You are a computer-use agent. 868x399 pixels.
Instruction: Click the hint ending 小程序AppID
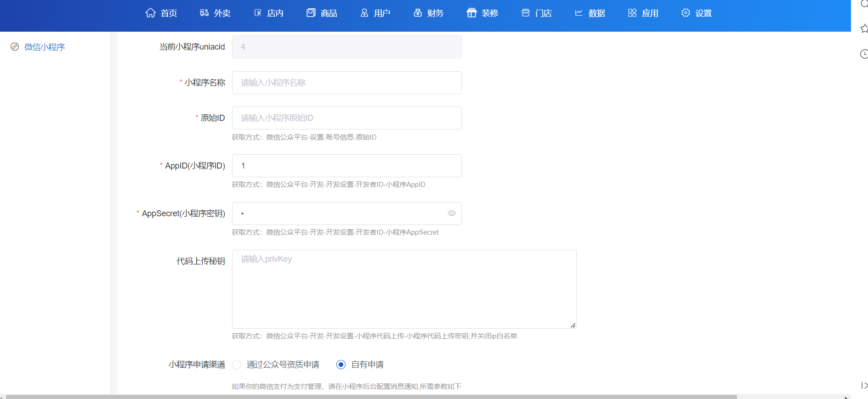click(328, 185)
